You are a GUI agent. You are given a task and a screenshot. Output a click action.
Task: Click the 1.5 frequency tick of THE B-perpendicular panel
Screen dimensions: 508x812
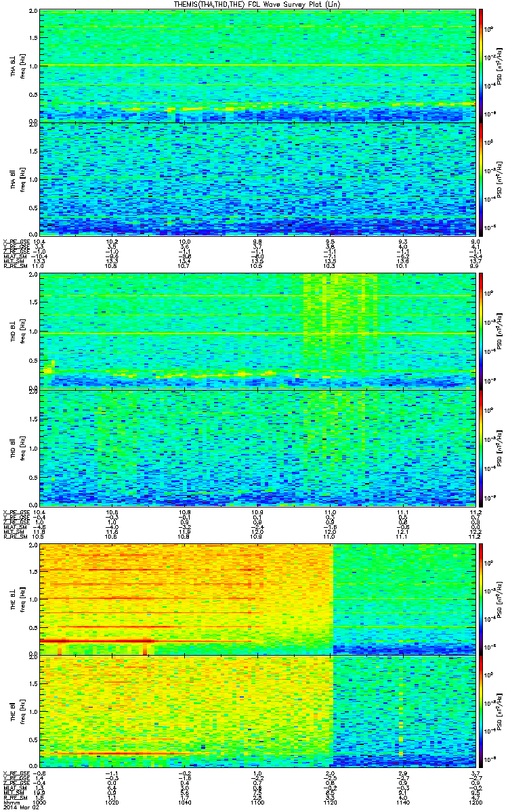[33, 571]
